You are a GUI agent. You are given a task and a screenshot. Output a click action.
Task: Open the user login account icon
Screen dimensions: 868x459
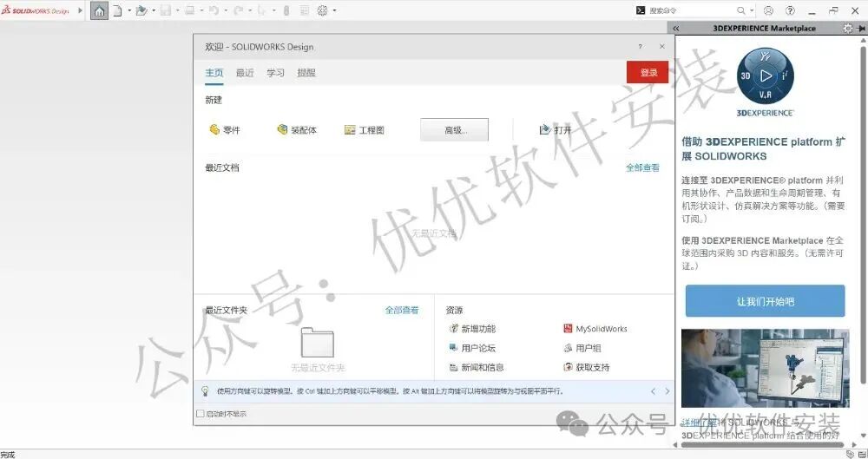tap(768, 10)
